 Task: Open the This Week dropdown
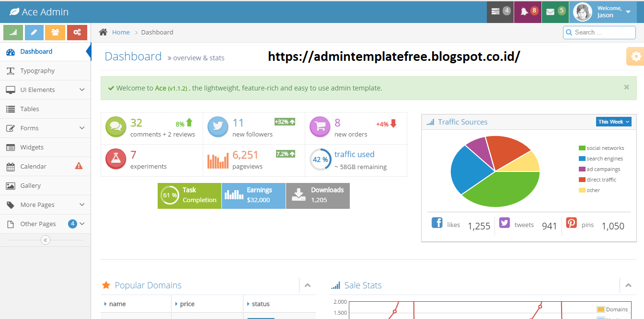point(613,122)
